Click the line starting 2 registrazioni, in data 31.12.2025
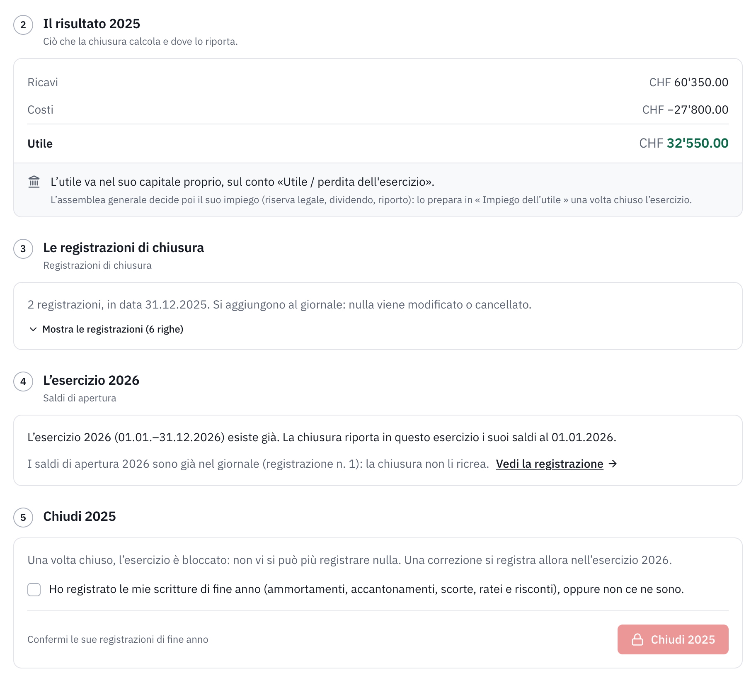 coord(279,305)
